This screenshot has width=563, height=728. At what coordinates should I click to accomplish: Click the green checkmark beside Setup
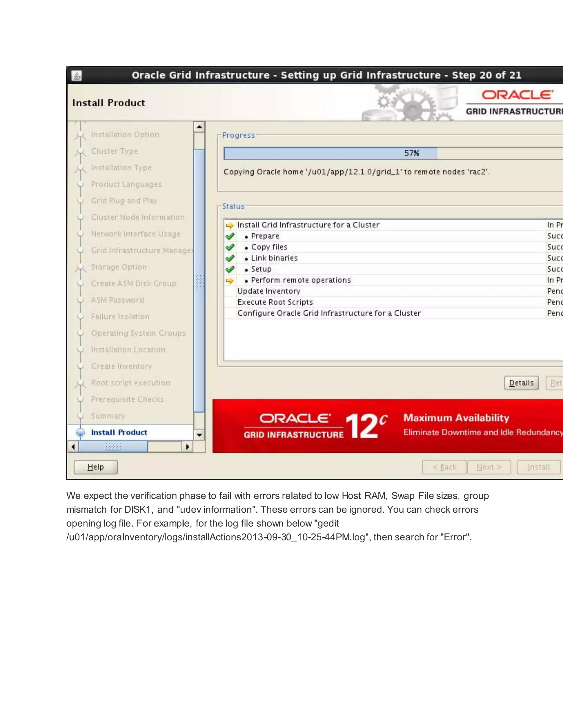(230, 269)
